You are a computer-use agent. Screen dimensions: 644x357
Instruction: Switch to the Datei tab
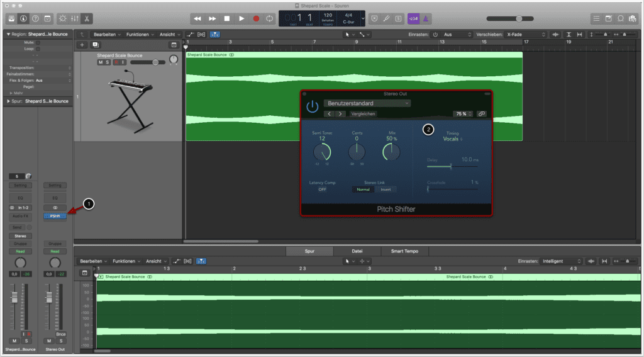[357, 251]
